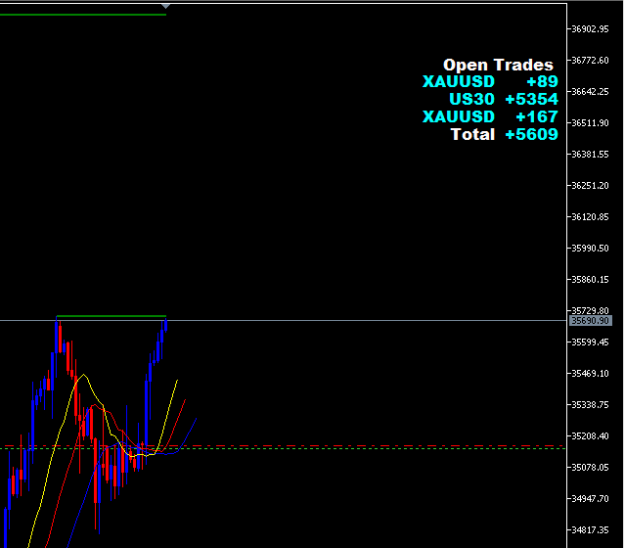Screen dimensions: 625x548
Task: Click the 35860.15 price scale label
Action: click(590, 279)
